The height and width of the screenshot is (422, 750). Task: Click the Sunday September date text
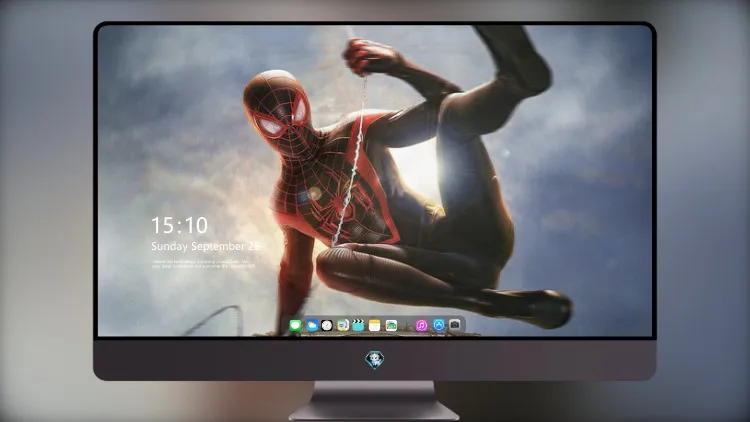click(x=205, y=246)
